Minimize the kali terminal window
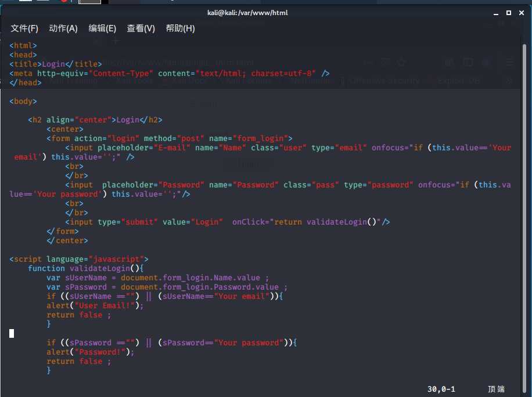This screenshot has width=532, height=397. click(496, 13)
